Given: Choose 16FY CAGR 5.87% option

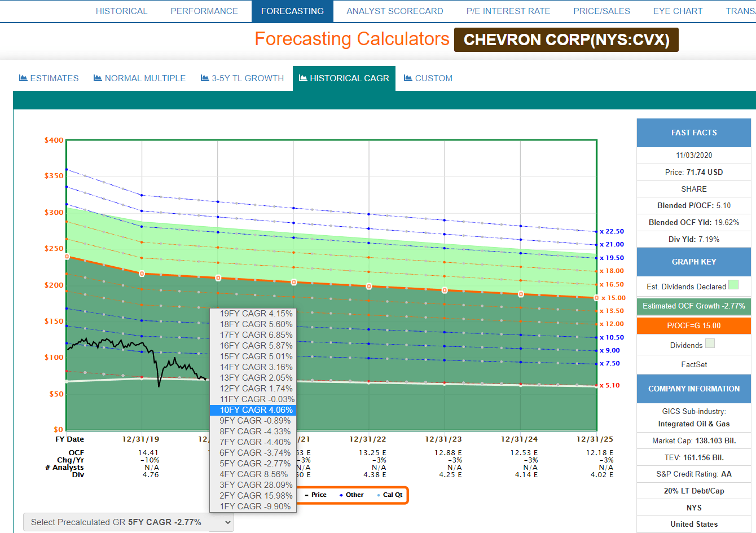Looking at the screenshot, I should coord(253,346).
